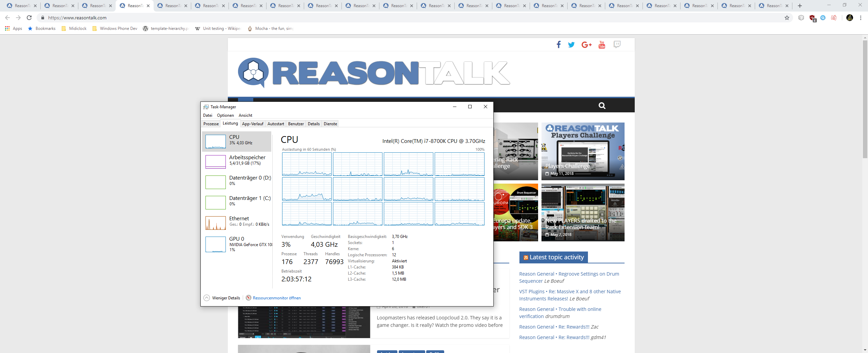Open a new browser tab
This screenshot has width=868, height=353.
[x=800, y=5]
